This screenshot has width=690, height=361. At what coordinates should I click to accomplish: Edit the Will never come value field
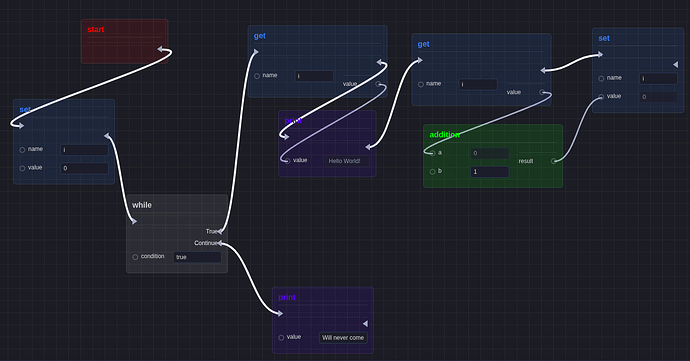click(x=343, y=338)
